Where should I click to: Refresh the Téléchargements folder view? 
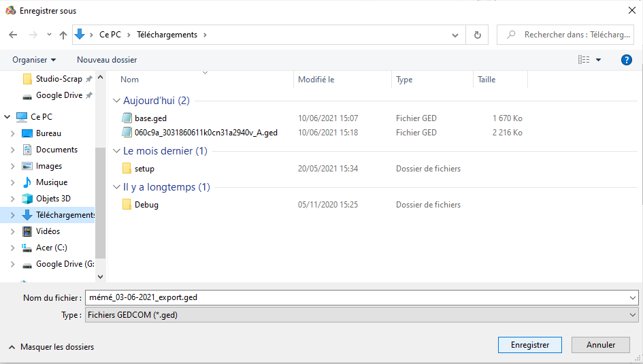click(x=477, y=35)
